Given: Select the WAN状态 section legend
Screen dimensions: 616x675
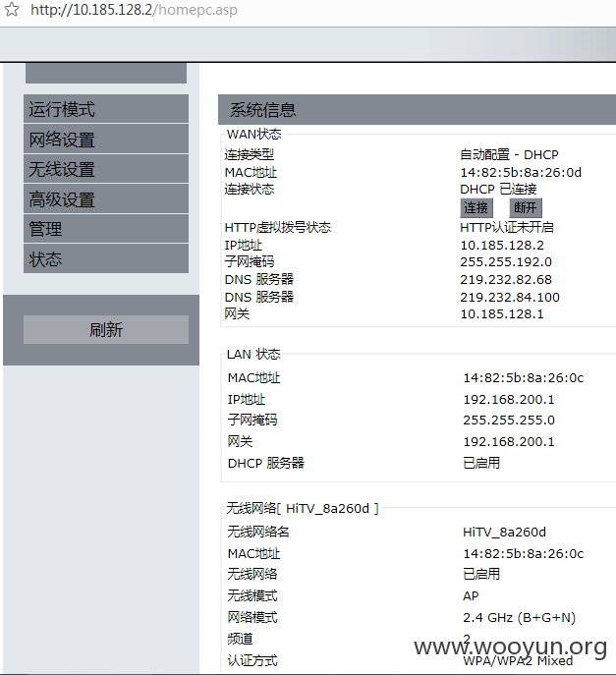Looking at the screenshot, I should click(254, 135).
